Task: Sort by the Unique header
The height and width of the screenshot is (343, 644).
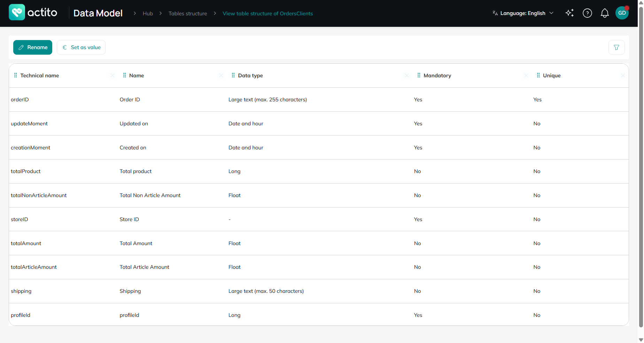Action: pos(552,76)
